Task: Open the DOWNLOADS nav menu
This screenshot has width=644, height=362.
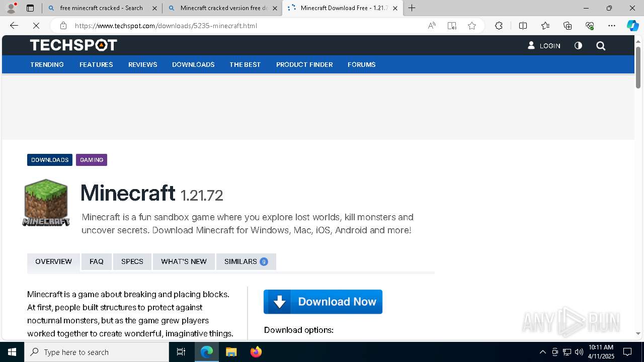Action: pyautogui.click(x=193, y=64)
